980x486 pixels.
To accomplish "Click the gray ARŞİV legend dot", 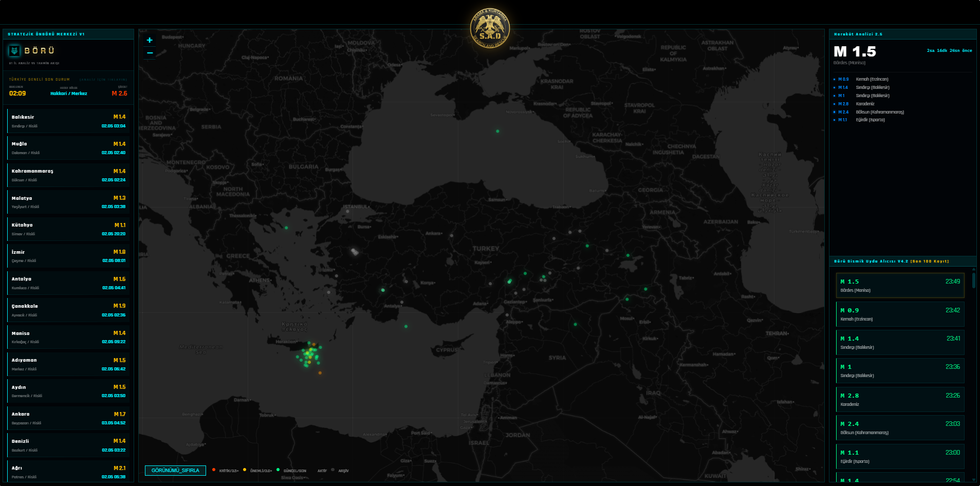I will (333, 470).
